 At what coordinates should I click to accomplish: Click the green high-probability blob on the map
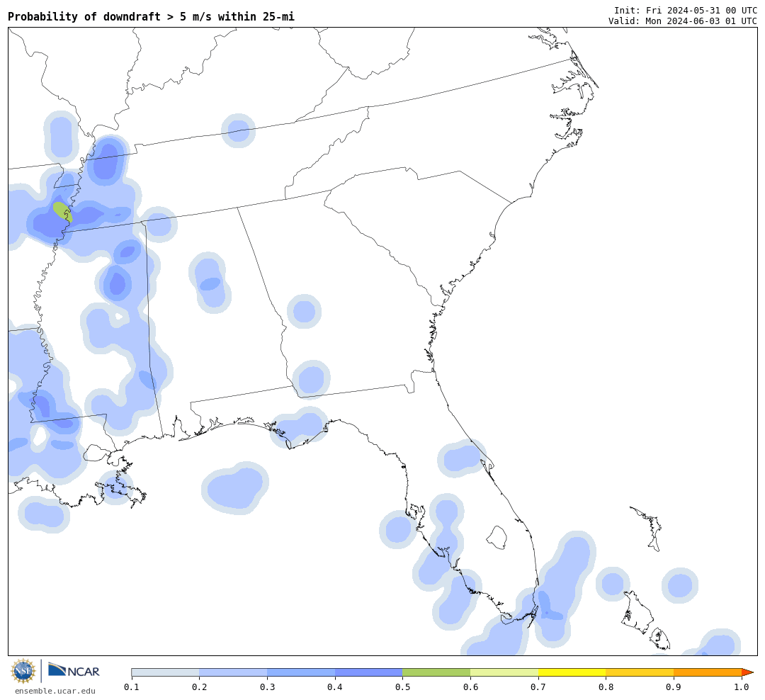tap(62, 212)
